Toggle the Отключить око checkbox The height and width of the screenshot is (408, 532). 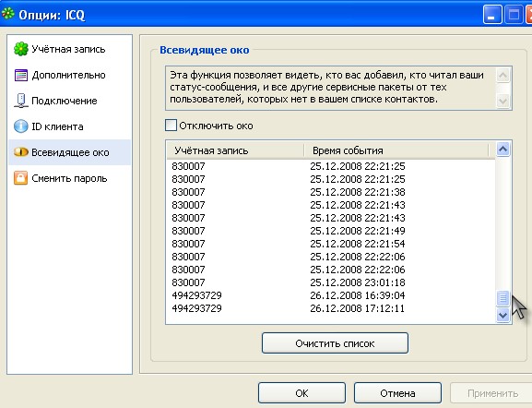click(x=171, y=125)
